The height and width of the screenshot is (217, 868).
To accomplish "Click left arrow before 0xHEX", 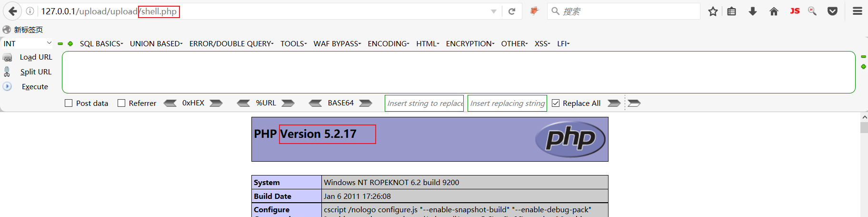I will pyautogui.click(x=170, y=103).
